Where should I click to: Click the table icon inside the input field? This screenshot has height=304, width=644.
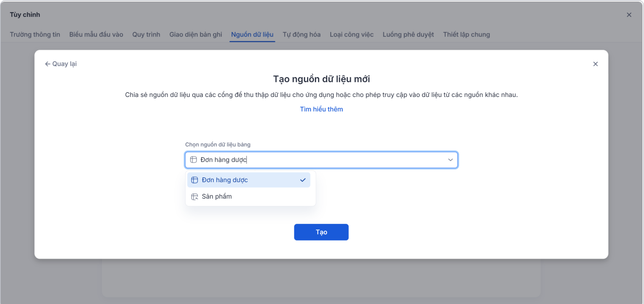tap(194, 160)
